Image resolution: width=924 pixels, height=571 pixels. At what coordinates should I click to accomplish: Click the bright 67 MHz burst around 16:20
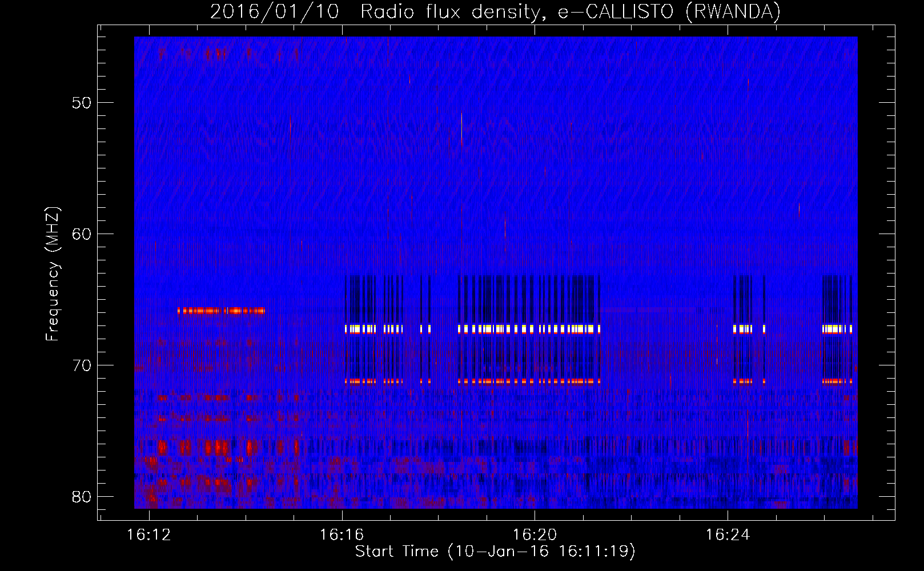tap(529, 329)
